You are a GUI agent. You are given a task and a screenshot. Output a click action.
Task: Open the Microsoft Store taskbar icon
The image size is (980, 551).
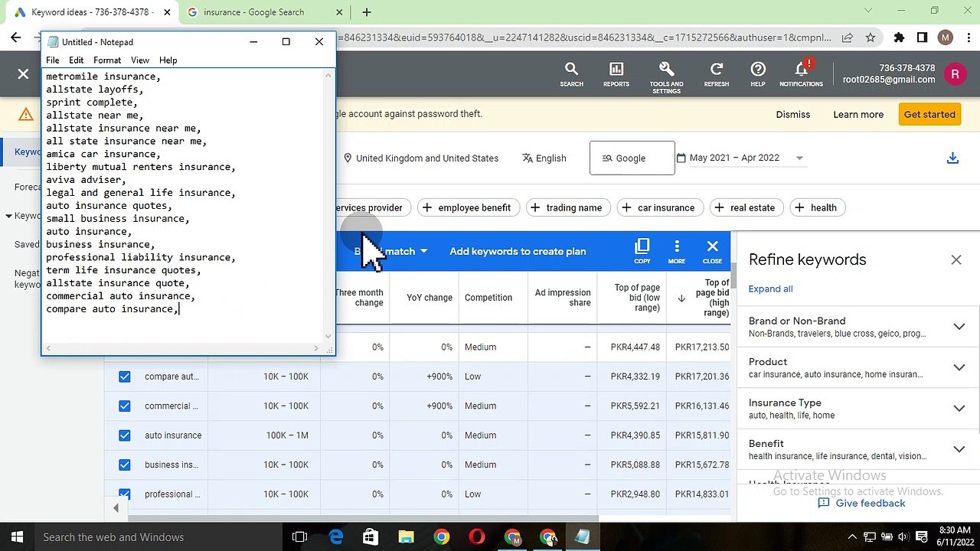371,537
